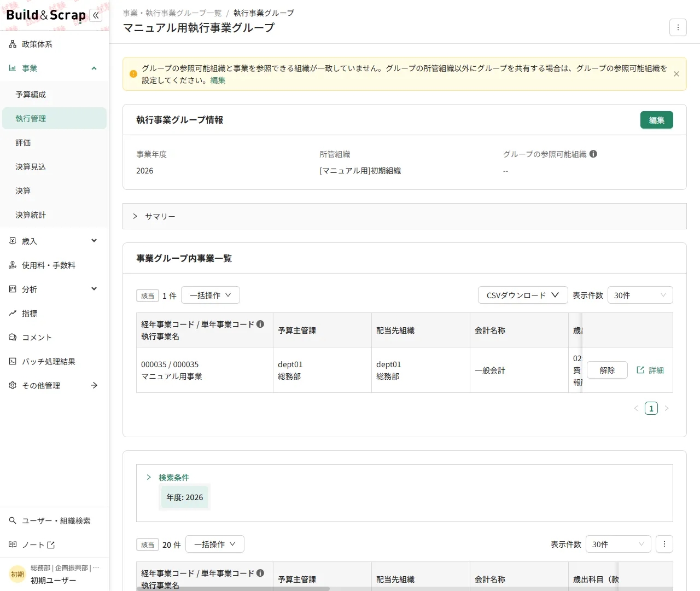Click the Build&Scrap logo
Screen dimensions: 700x591
[46, 15]
